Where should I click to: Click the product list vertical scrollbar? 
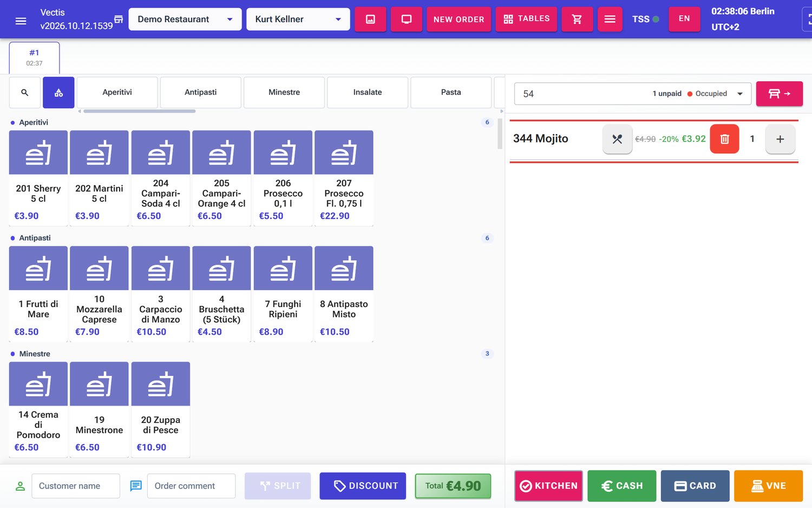pyautogui.click(x=500, y=134)
